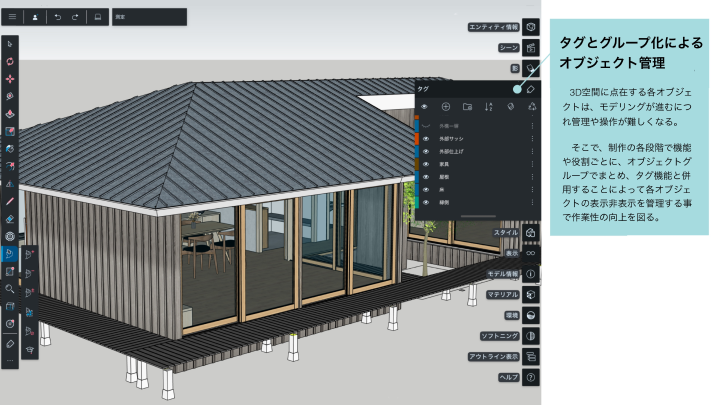This screenshot has height=405, width=720.
Task: Hide the 屋根 tag
Action: [x=426, y=177]
